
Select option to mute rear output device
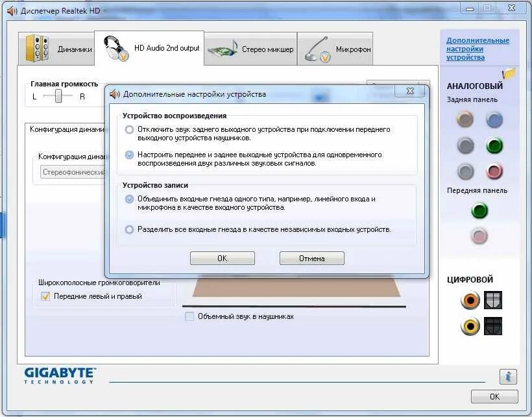coord(129,129)
